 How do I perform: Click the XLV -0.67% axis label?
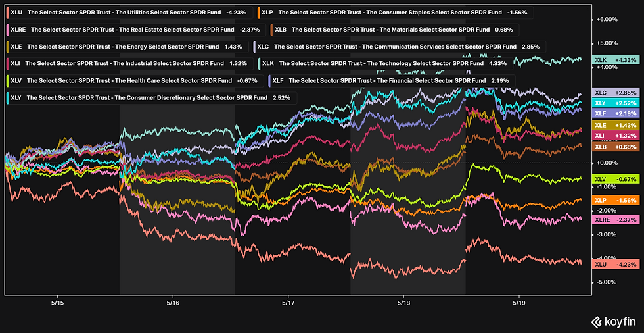[x=616, y=179]
